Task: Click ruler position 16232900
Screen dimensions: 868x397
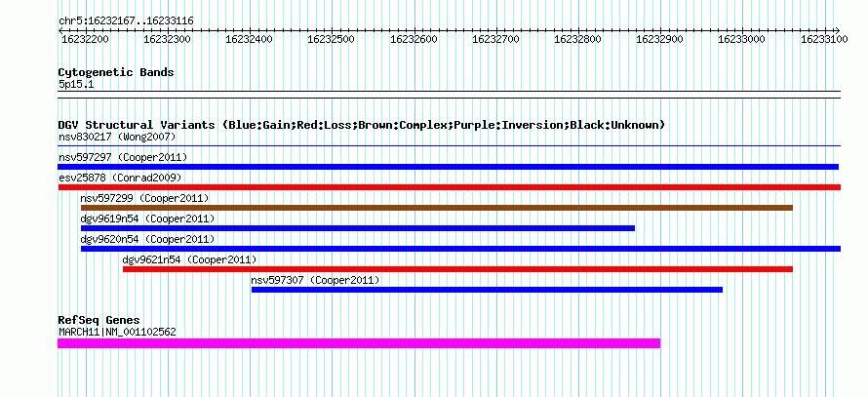Action: [x=660, y=39]
